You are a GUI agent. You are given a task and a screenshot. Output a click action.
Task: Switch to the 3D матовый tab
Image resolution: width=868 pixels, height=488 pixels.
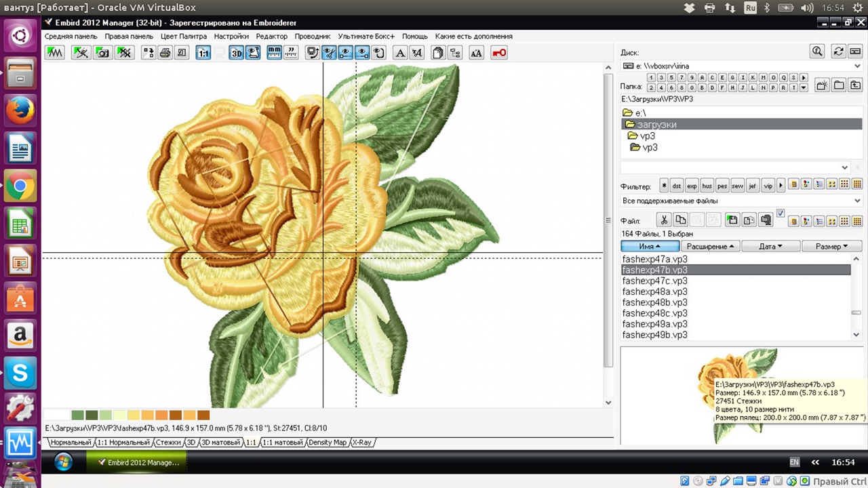(220, 442)
